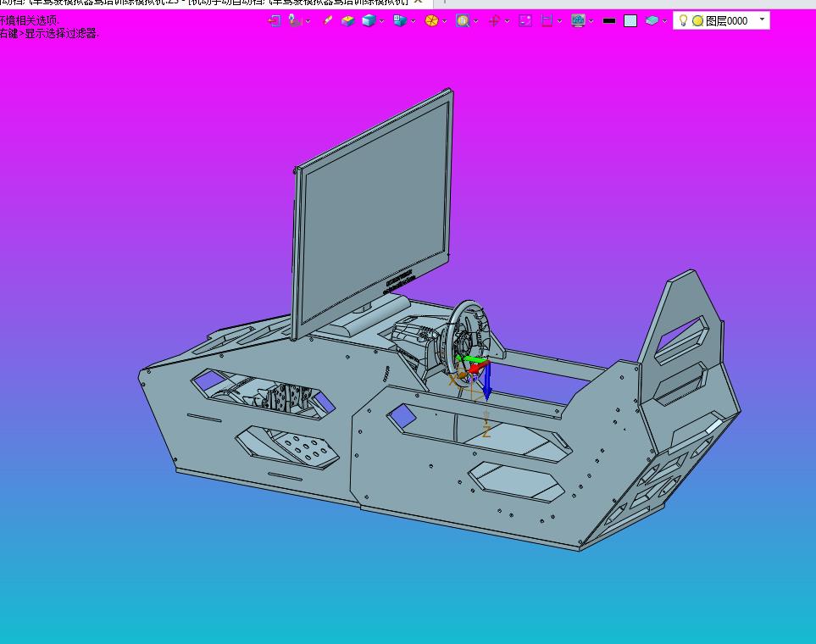
Task: Click the pencil/eraser highlight icon
Action: coord(327,21)
